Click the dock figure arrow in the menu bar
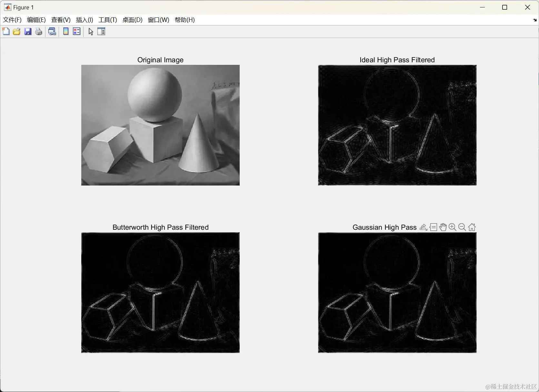 coord(535,20)
